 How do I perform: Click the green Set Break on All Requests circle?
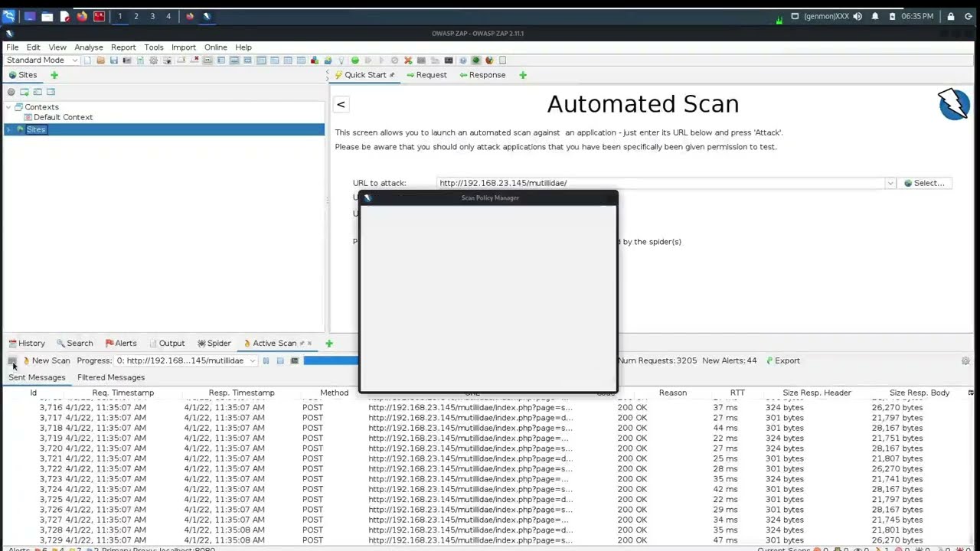(355, 60)
